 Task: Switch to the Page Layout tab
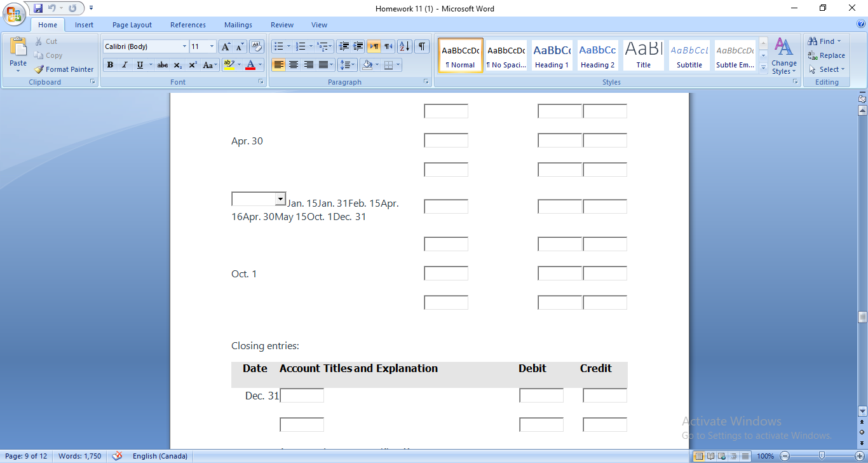pos(132,25)
